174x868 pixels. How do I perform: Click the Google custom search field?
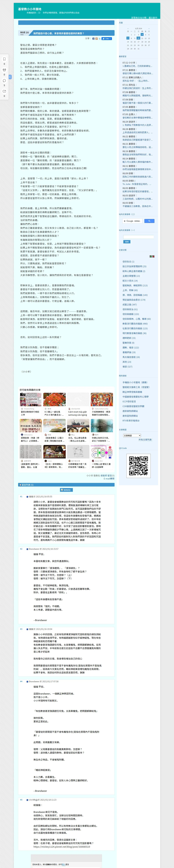[132, 221]
